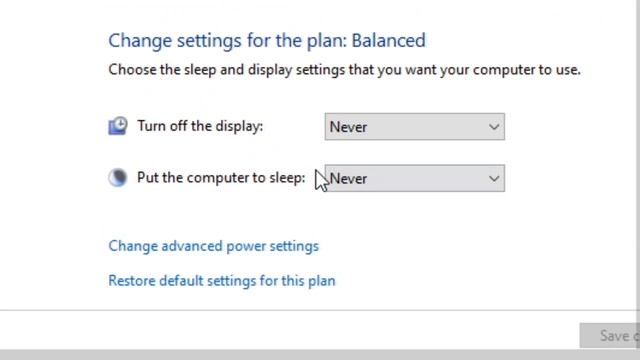The image size is (640, 360).
Task: Click the horizontal divider above the Save button
Action: pyautogui.click(x=318, y=310)
